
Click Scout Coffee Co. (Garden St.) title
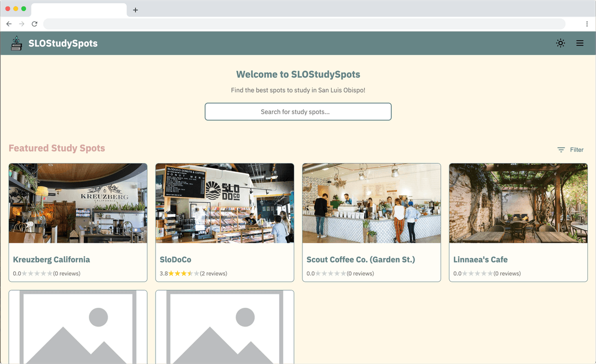tap(360, 259)
